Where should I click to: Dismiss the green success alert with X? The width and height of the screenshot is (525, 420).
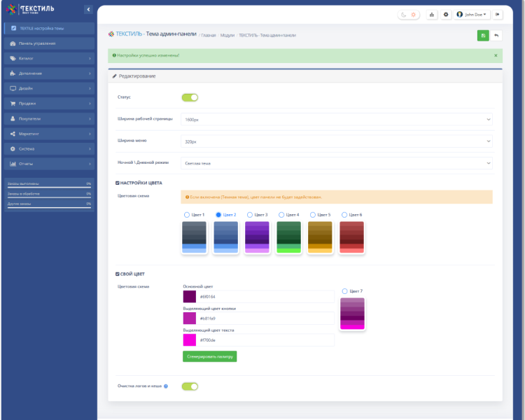(x=496, y=55)
